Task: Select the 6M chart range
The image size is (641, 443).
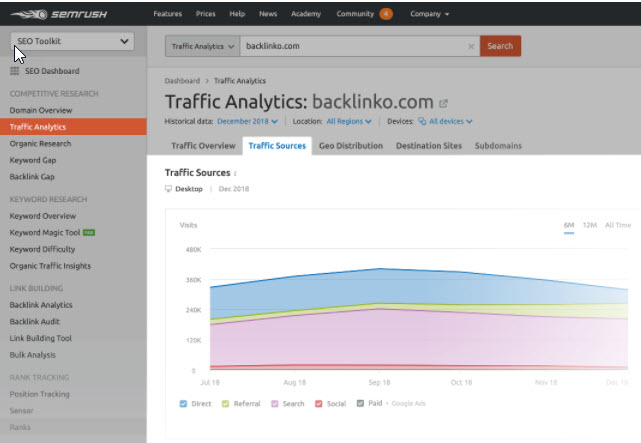Action: point(569,226)
